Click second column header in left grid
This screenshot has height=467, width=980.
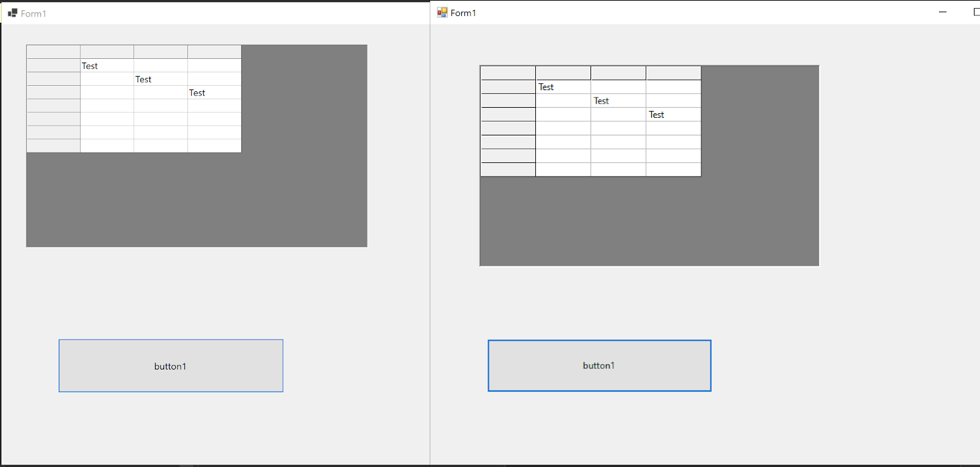click(161, 52)
